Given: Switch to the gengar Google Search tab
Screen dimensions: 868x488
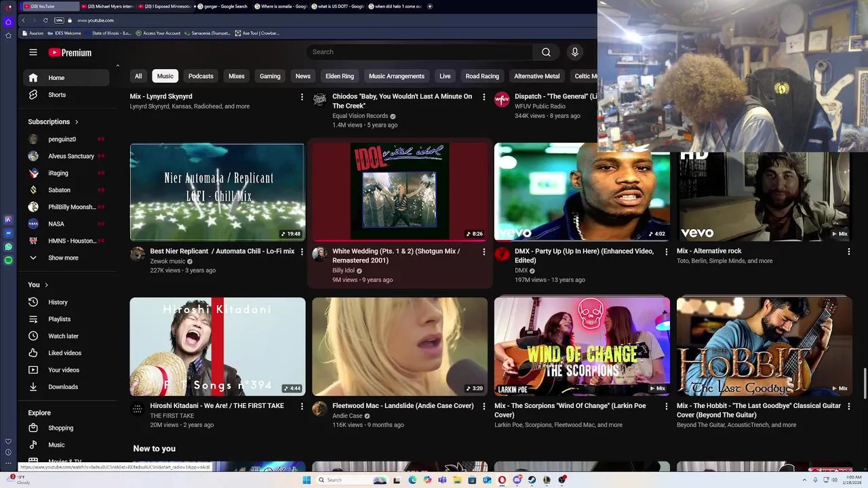Looking at the screenshot, I should pos(222,6).
